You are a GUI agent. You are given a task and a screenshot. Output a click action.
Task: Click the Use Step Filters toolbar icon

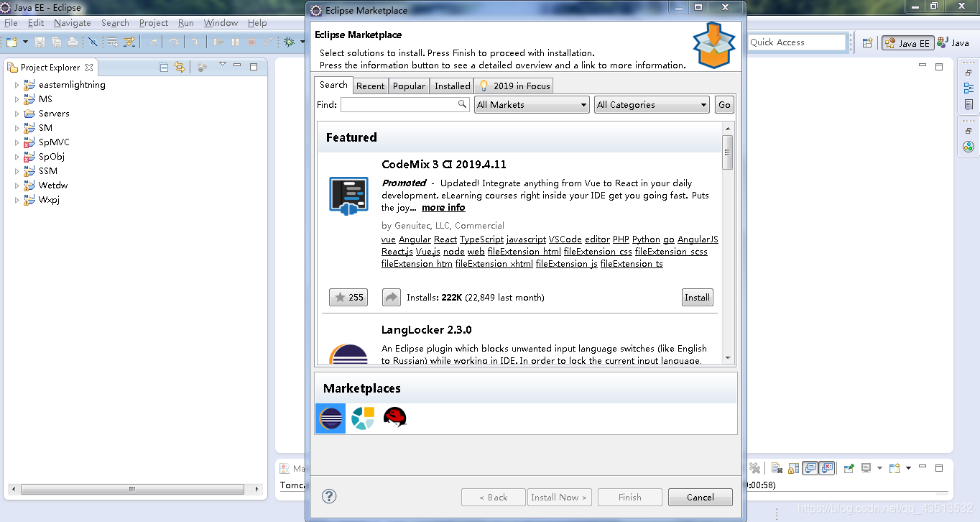pos(129,42)
